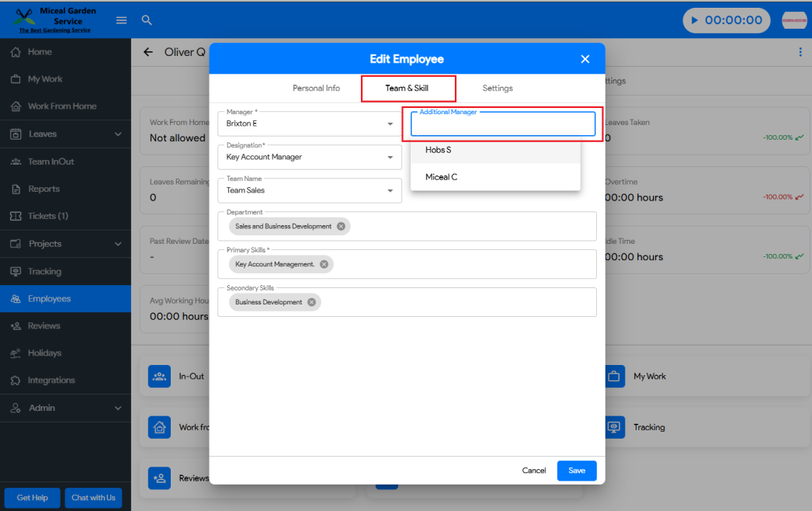Close the Edit Employee dialog
This screenshot has width=812, height=511.
[x=585, y=59]
